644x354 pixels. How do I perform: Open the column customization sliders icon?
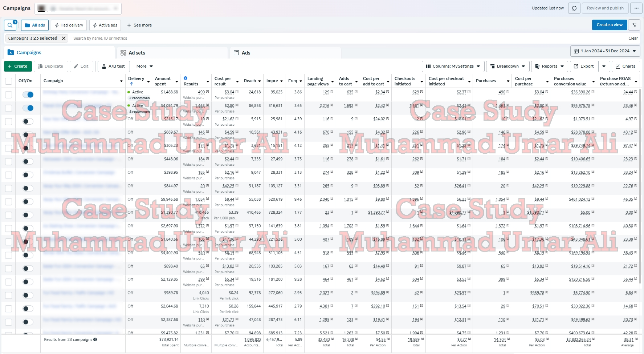(x=634, y=25)
